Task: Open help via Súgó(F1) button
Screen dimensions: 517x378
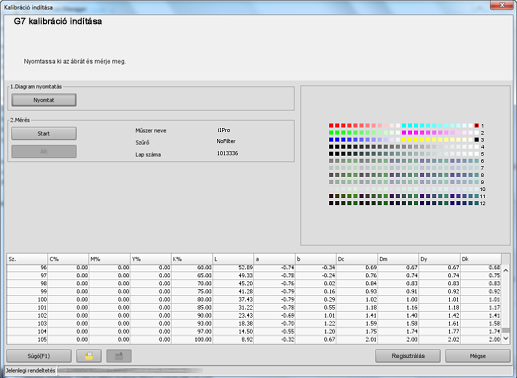Action: (x=39, y=356)
